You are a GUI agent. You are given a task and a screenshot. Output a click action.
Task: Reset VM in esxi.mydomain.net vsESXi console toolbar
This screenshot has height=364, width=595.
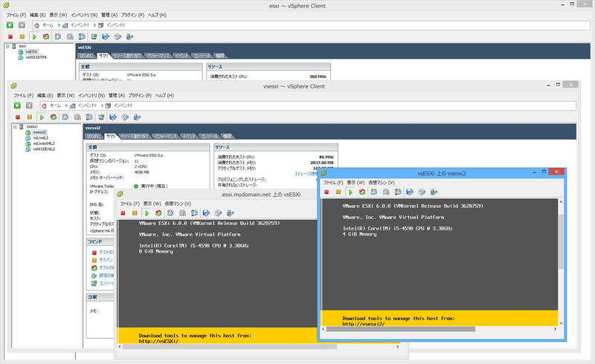(x=158, y=213)
